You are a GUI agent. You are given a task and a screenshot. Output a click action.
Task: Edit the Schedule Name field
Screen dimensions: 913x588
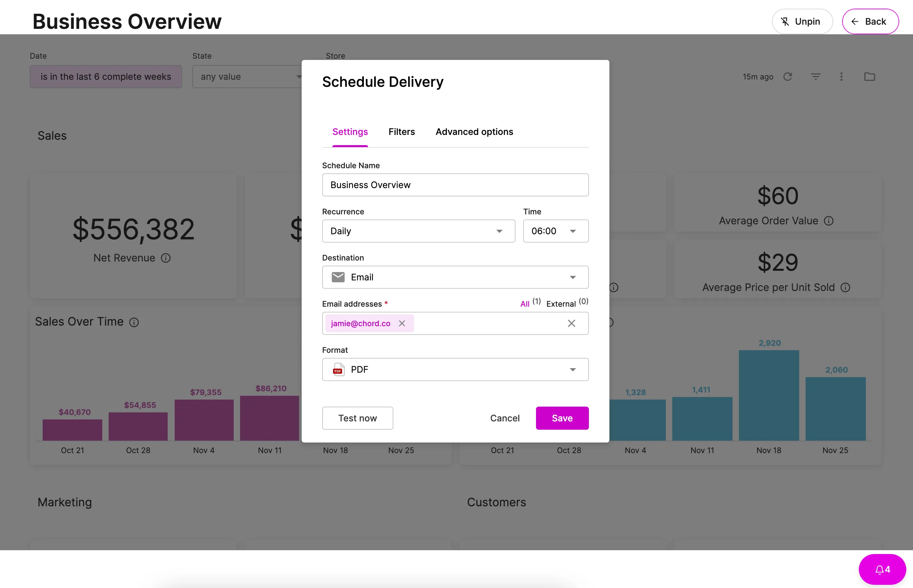coord(455,185)
